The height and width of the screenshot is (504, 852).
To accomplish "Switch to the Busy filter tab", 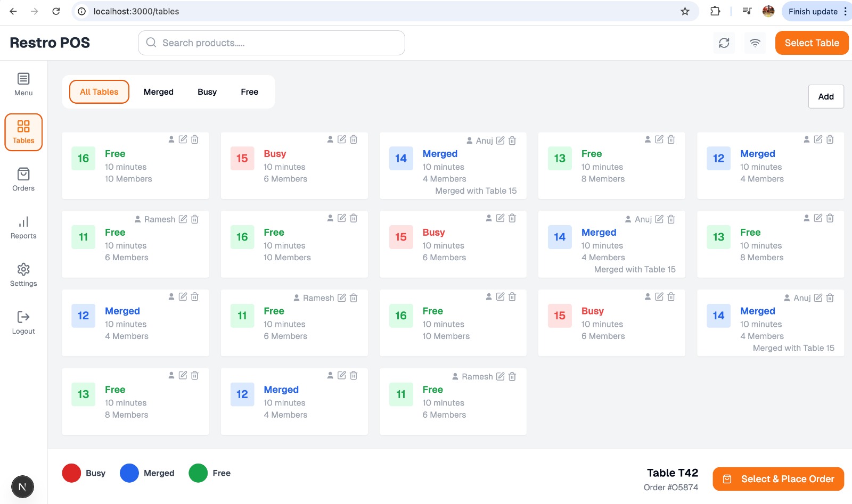I will pos(207,92).
